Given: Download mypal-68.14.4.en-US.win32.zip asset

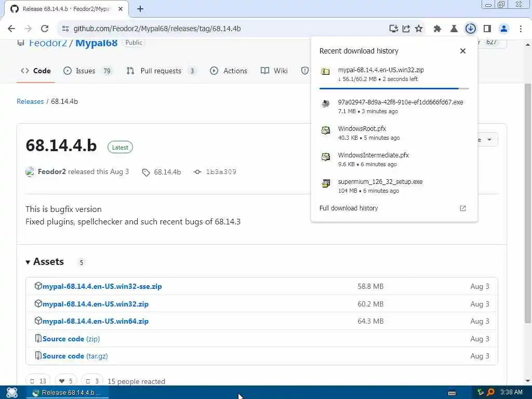Looking at the screenshot, I should [96, 304].
